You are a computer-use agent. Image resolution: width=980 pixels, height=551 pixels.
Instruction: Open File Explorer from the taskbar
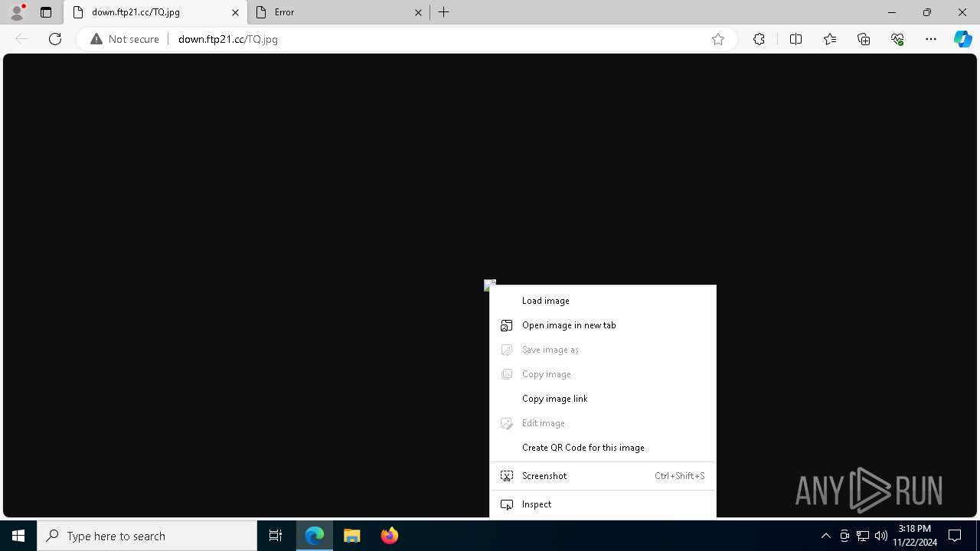coord(352,536)
